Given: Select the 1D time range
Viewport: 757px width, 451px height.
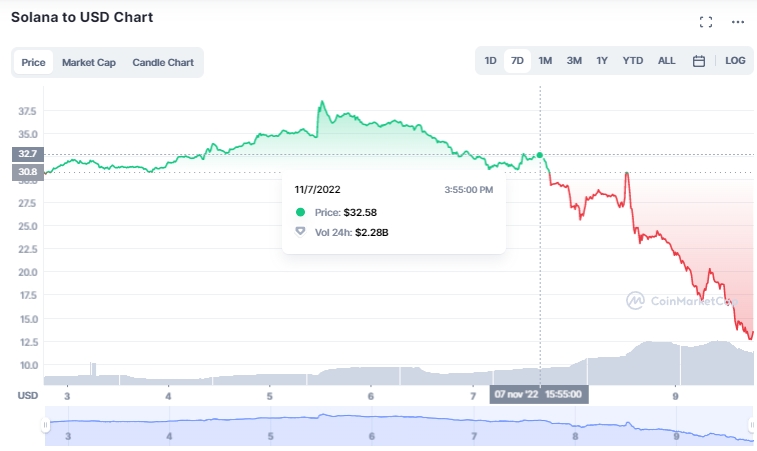Looking at the screenshot, I should pos(491,61).
